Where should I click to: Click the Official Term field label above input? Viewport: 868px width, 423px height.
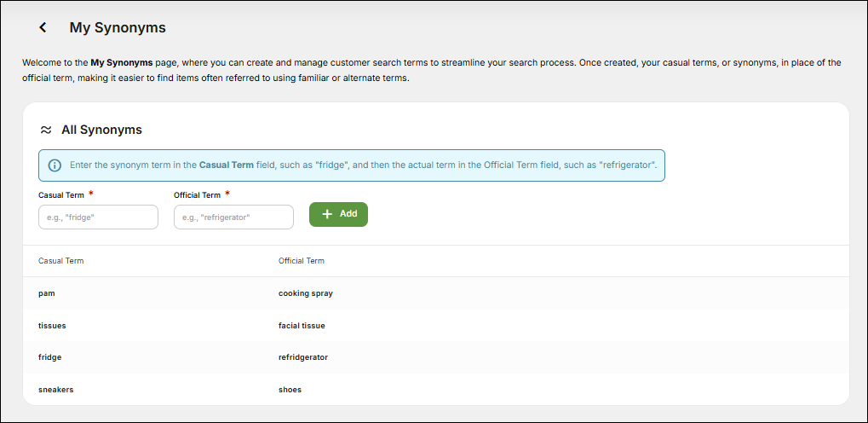point(197,195)
